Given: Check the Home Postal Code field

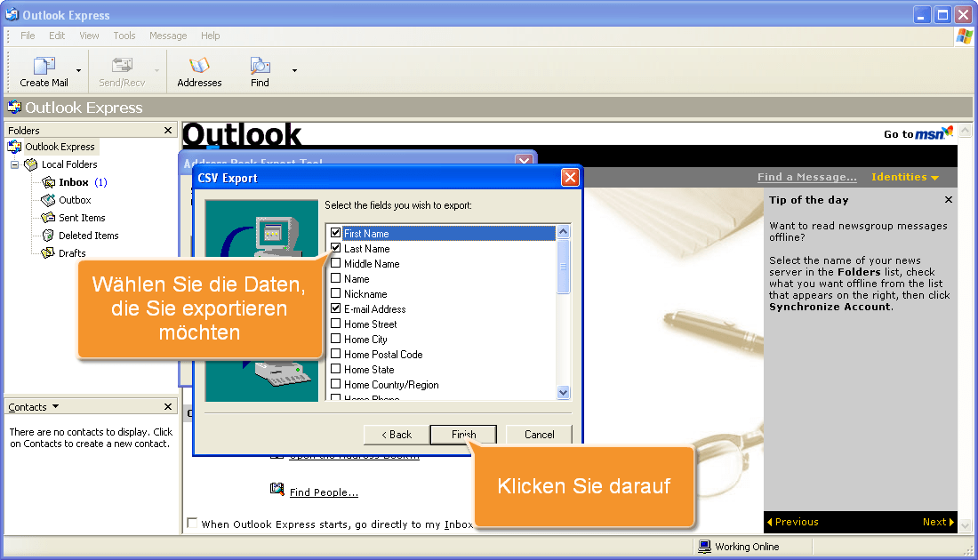Looking at the screenshot, I should (x=335, y=354).
